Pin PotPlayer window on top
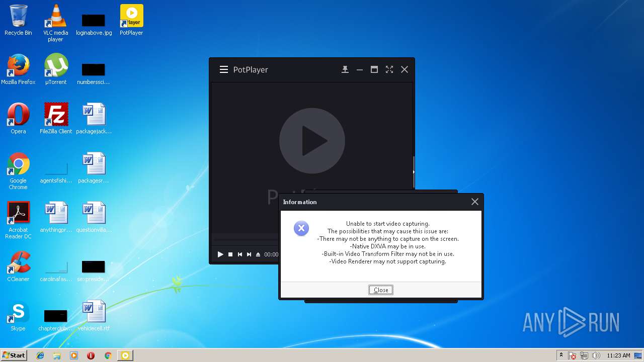 [345, 70]
